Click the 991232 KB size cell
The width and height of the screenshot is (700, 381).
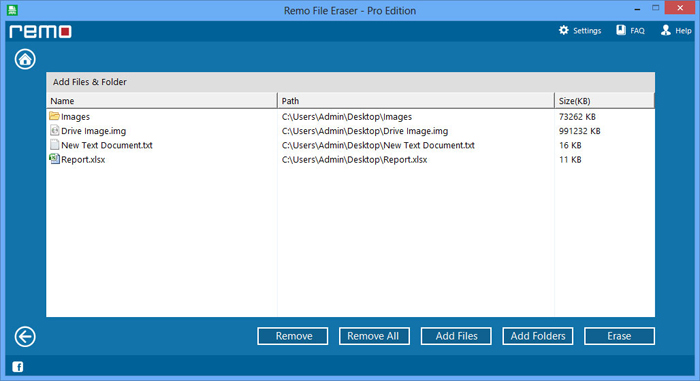click(x=579, y=131)
